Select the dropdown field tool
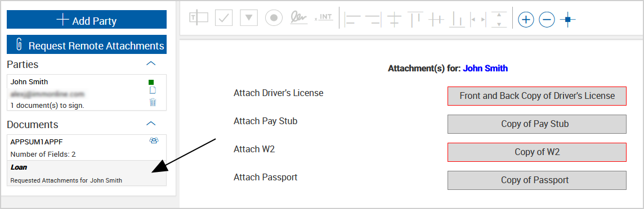 [248, 17]
